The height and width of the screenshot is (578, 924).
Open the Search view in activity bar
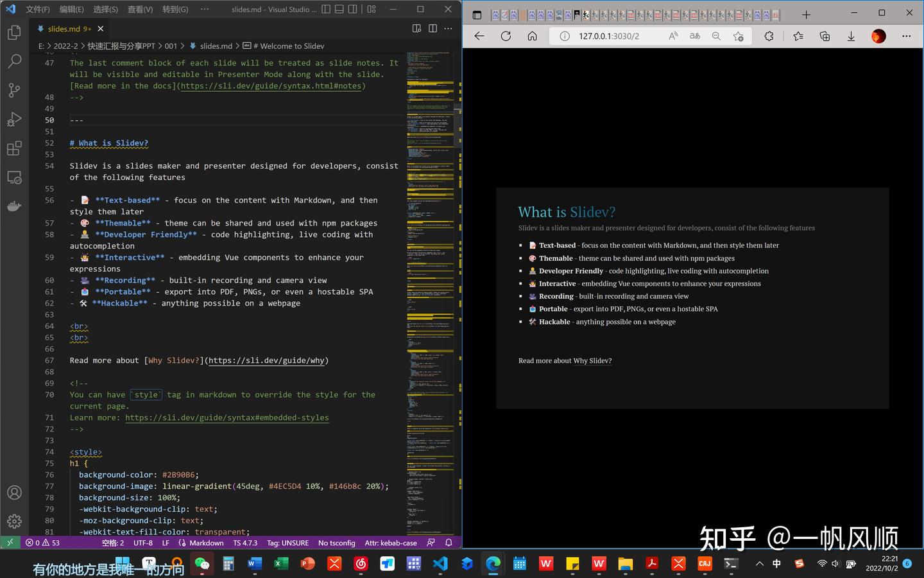pos(14,61)
